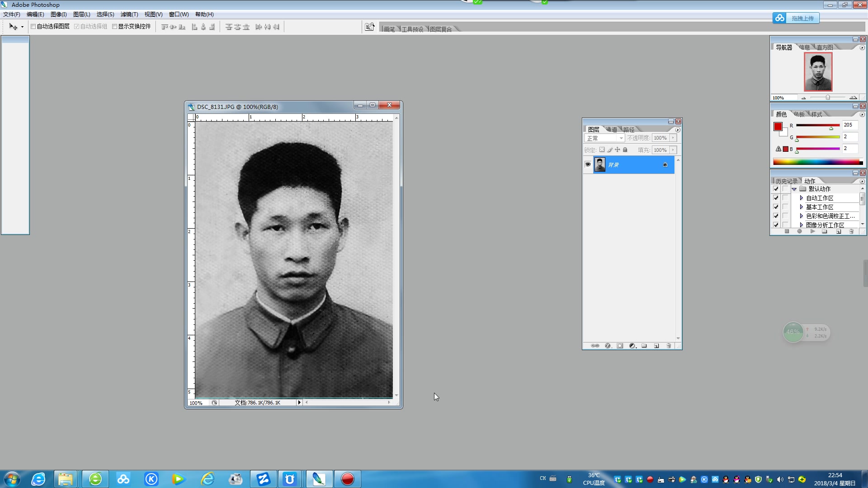This screenshot has width=868, height=488.
Task: Toggle lock all icon
Action: [625, 150]
